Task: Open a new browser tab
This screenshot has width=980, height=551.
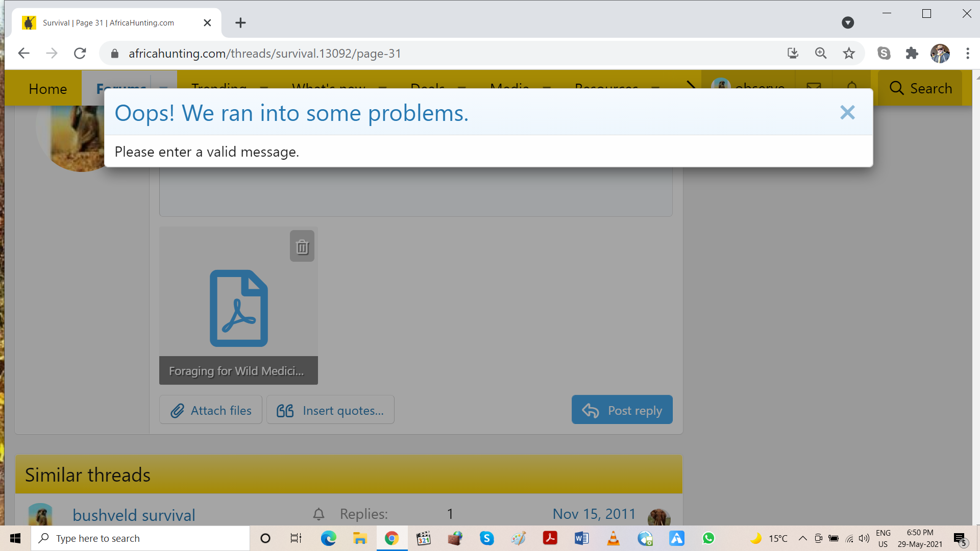Action: [240, 22]
